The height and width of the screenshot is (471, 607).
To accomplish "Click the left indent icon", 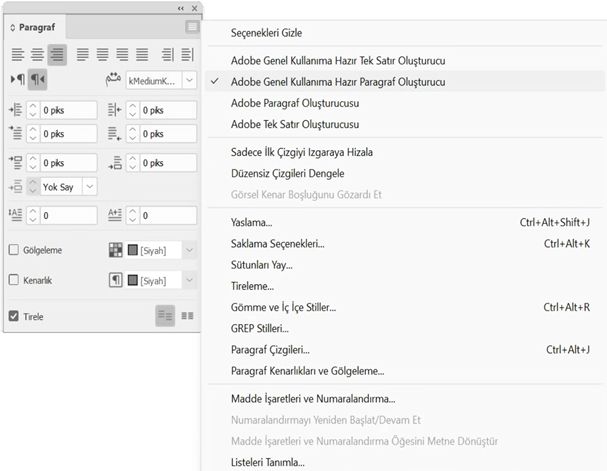I will tap(16, 110).
